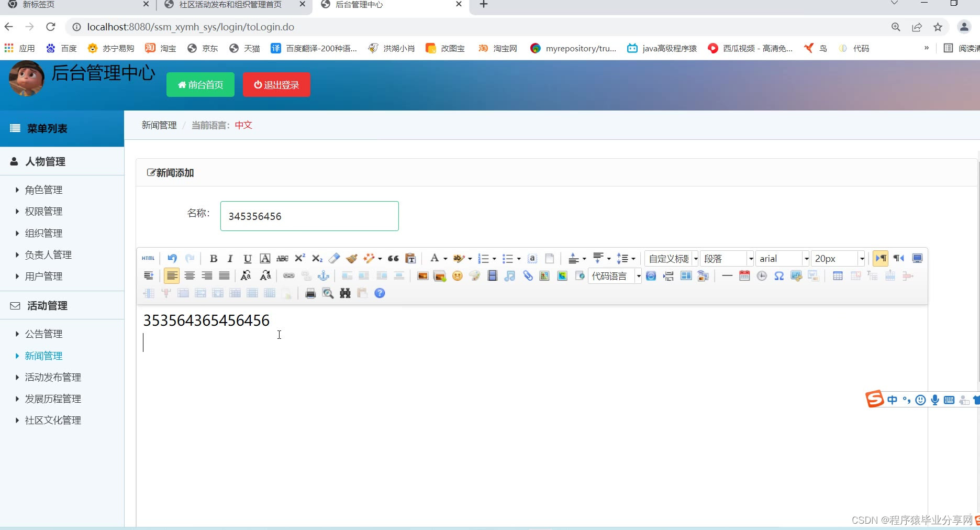Open the editor help icon

pos(380,293)
